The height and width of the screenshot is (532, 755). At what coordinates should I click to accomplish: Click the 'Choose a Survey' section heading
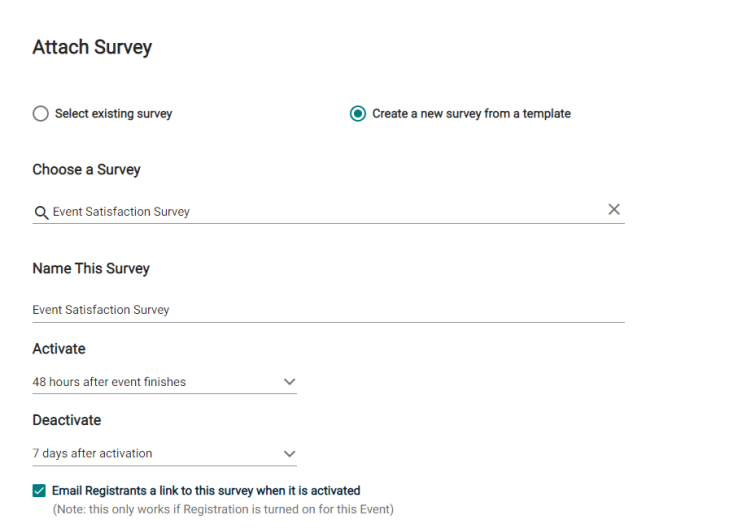(86, 169)
